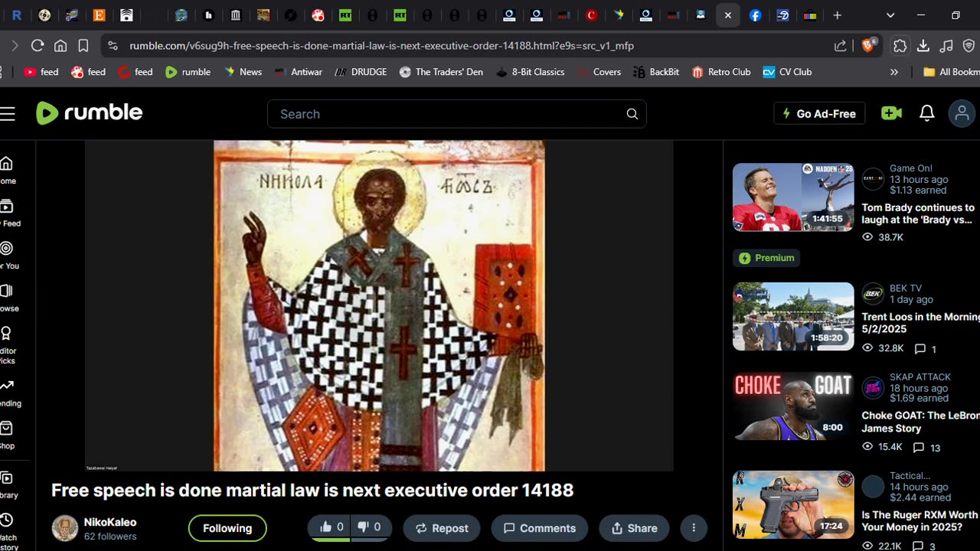Expand the hidden bookmarks chevron
Screen dimensions: 980x551
click(893, 72)
